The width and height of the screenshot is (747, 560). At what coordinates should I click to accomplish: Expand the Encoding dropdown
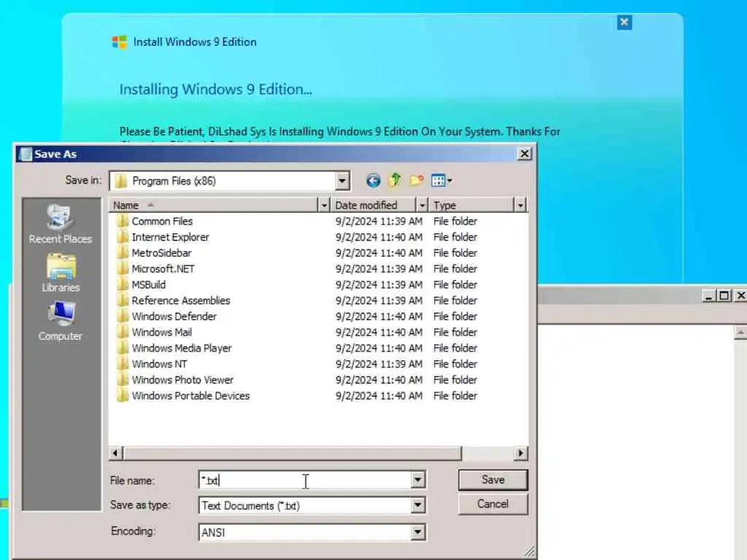point(418,532)
